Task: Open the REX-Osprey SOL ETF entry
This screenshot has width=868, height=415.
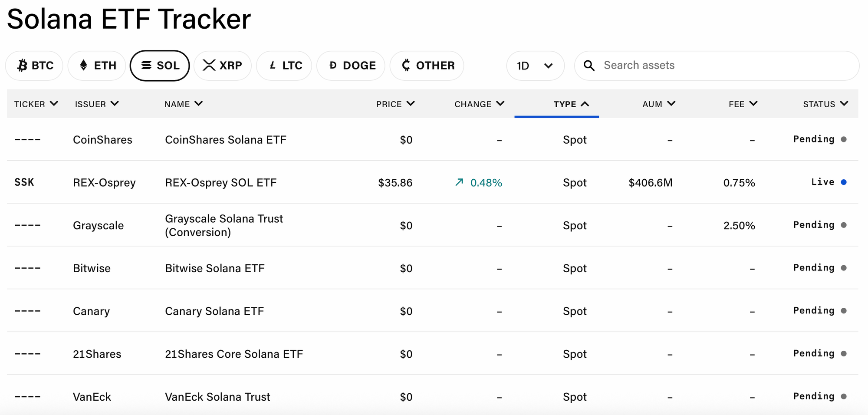Action: point(220,183)
